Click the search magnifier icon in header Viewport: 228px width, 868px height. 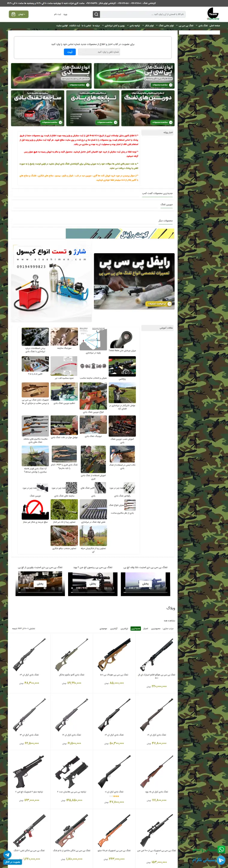pos(96,14)
